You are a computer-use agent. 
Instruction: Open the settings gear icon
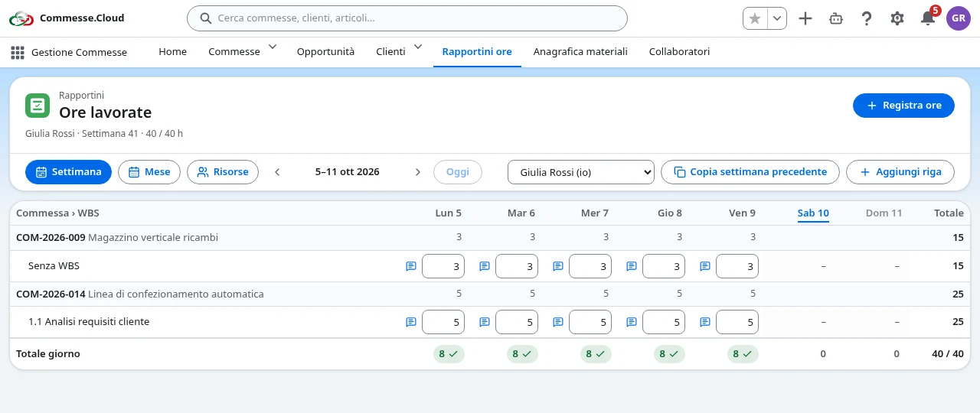(897, 18)
